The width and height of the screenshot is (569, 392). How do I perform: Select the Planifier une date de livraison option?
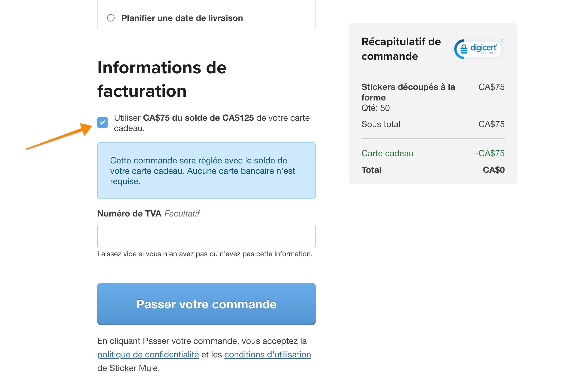(x=111, y=18)
